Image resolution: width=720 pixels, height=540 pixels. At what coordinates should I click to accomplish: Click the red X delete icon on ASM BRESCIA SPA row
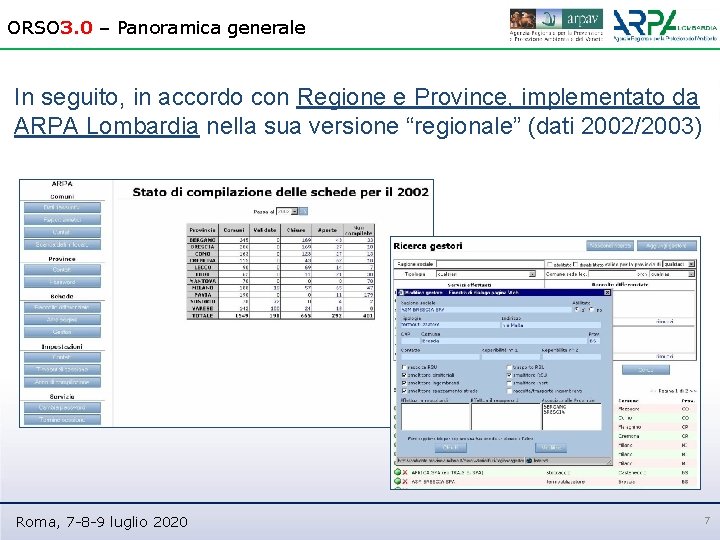(405, 482)
